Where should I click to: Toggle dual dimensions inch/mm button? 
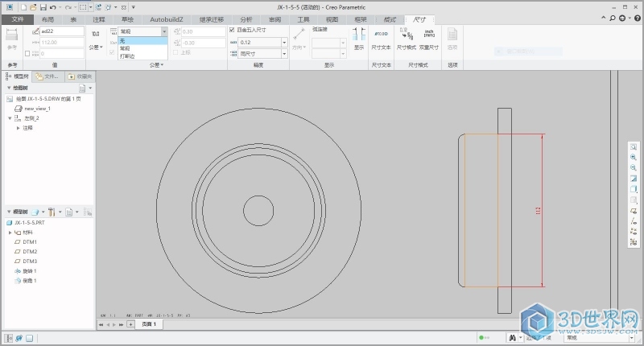tap(429, 39)
